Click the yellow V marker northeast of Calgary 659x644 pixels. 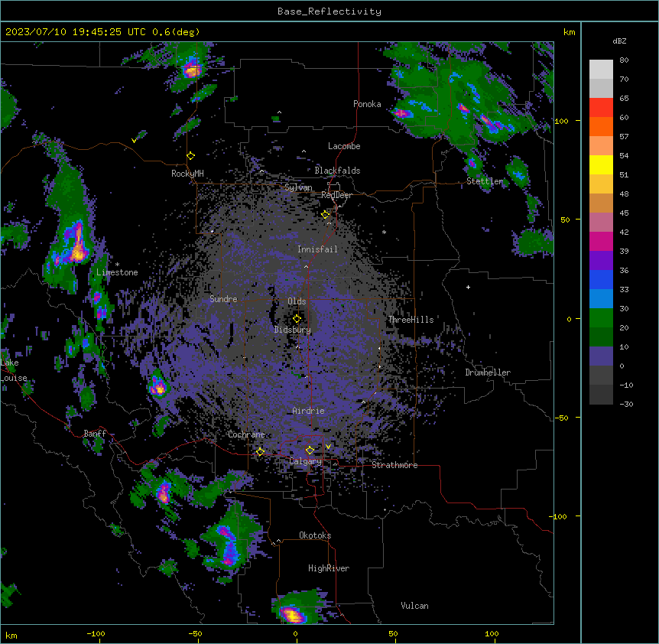(328, 447)
